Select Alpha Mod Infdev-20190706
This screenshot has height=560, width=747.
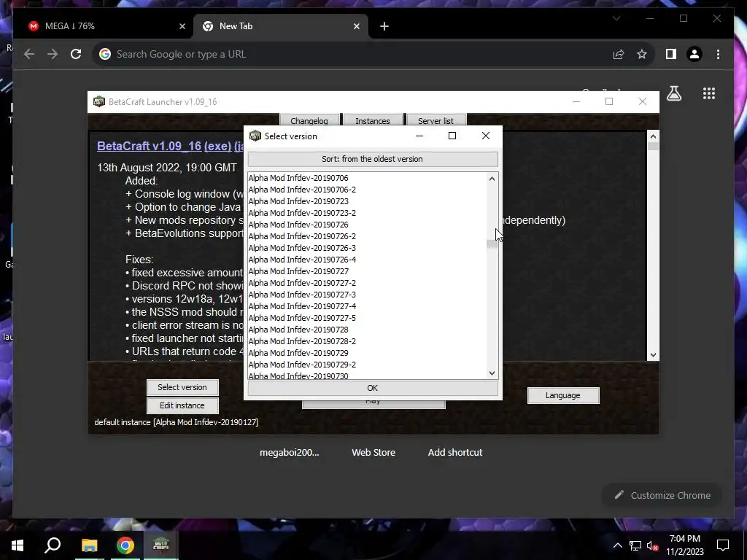(367, 178)
